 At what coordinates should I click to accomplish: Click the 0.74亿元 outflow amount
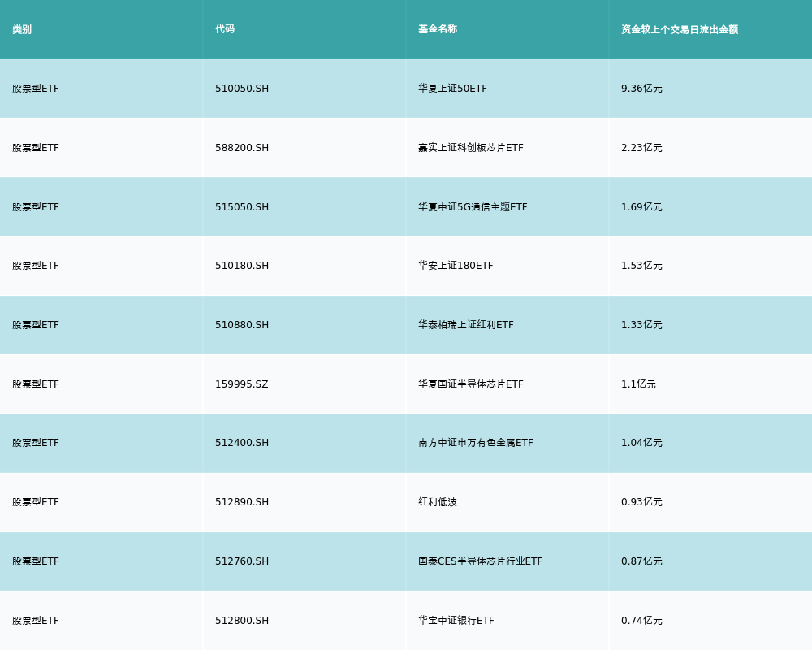(641, 621)
